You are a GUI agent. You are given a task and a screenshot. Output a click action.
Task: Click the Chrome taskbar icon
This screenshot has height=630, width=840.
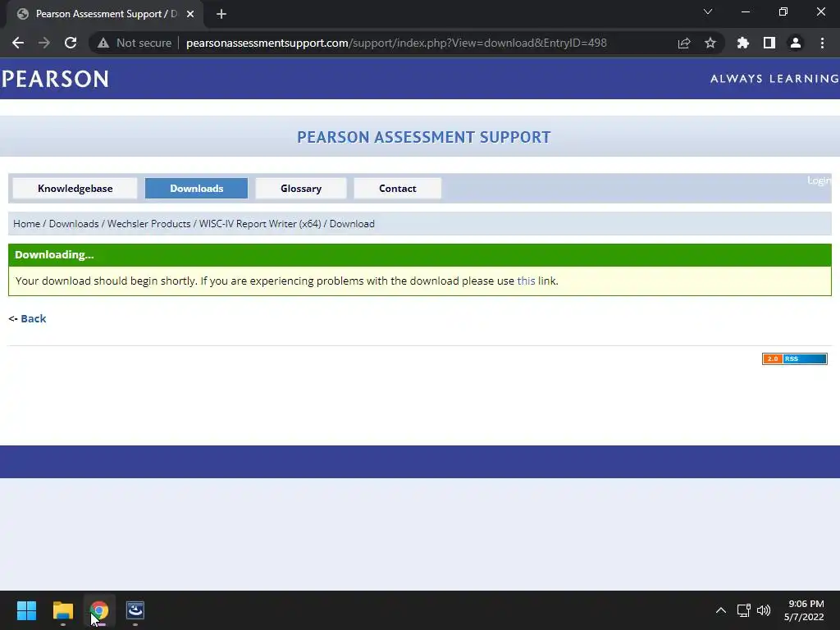[x=99, y=610]
